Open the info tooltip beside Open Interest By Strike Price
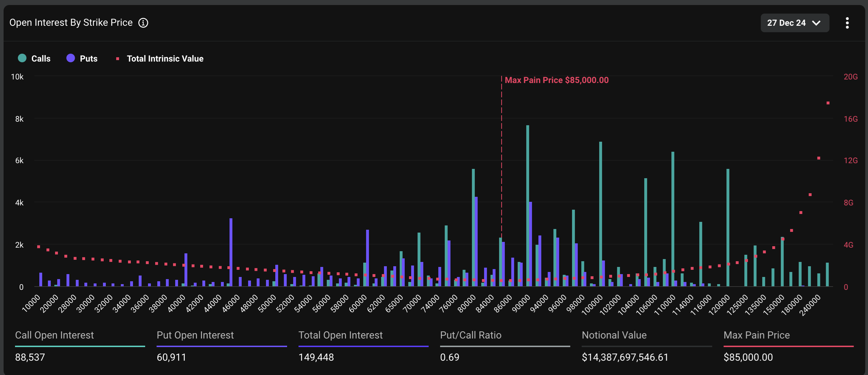This screenshot has width=868, height=375. [x=143, y=23]
